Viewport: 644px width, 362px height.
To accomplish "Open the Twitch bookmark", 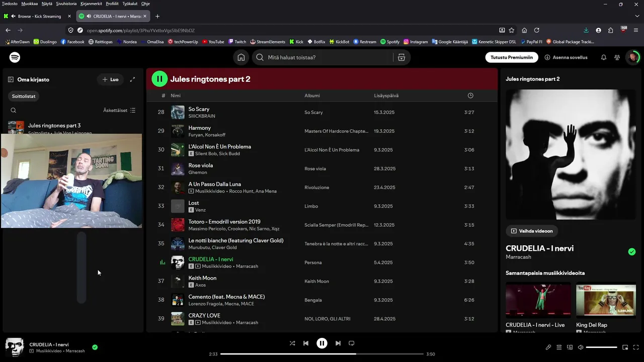I will 237,42.
